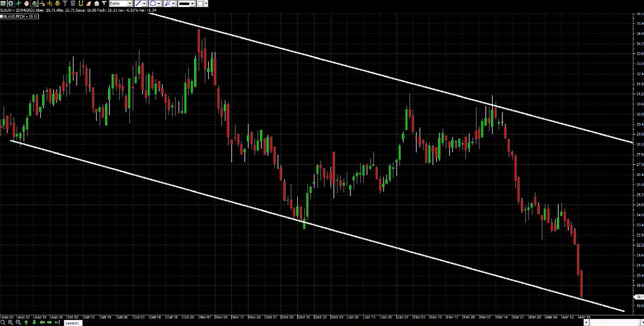Expand the circle shape options arrow
Screen dimensions: 644x326
(x=159, y=3)
